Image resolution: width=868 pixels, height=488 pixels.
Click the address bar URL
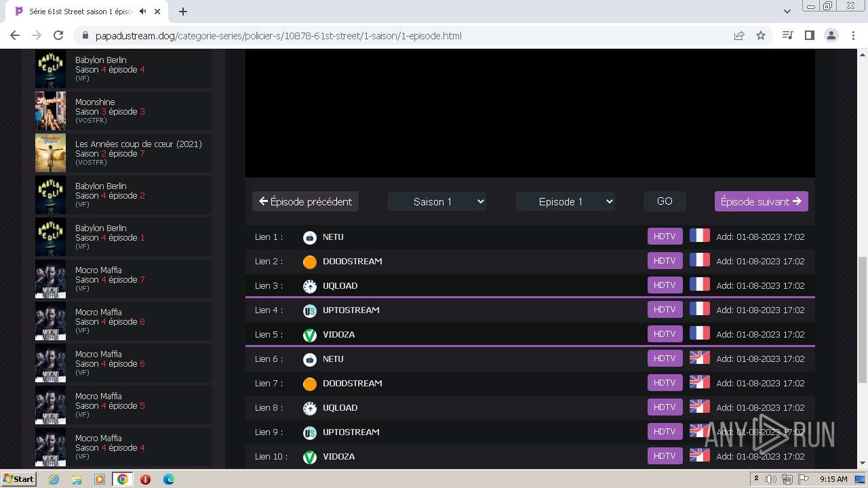[279, 35]
